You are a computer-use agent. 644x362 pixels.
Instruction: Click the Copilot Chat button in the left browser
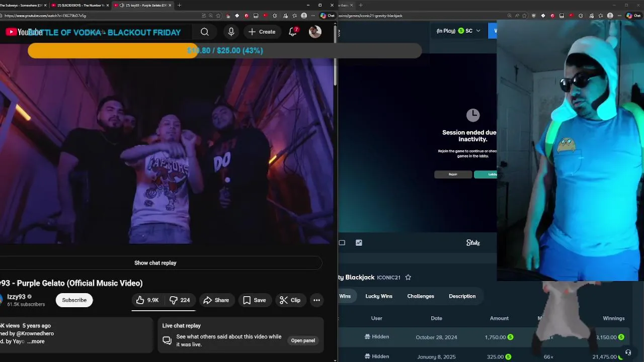[328, 16]
